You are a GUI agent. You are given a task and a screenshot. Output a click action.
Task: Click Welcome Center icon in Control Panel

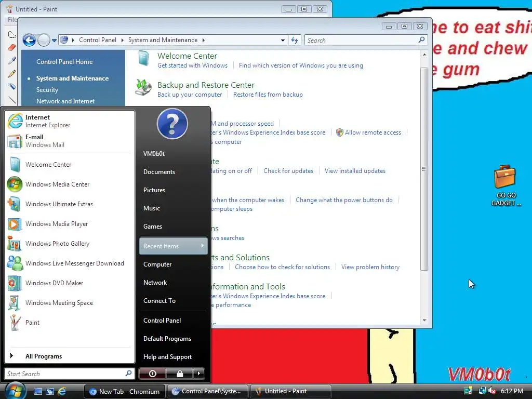pyautogui.click(x=143, y=59)
